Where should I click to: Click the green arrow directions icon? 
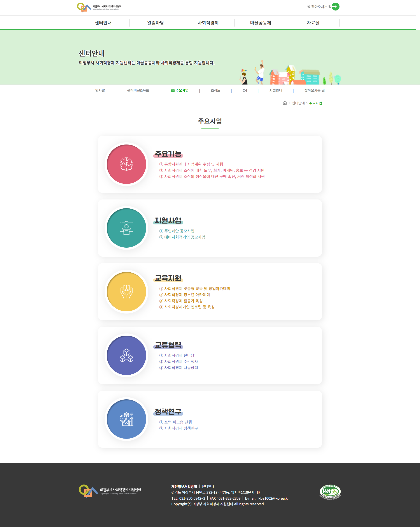coord(335,7)
